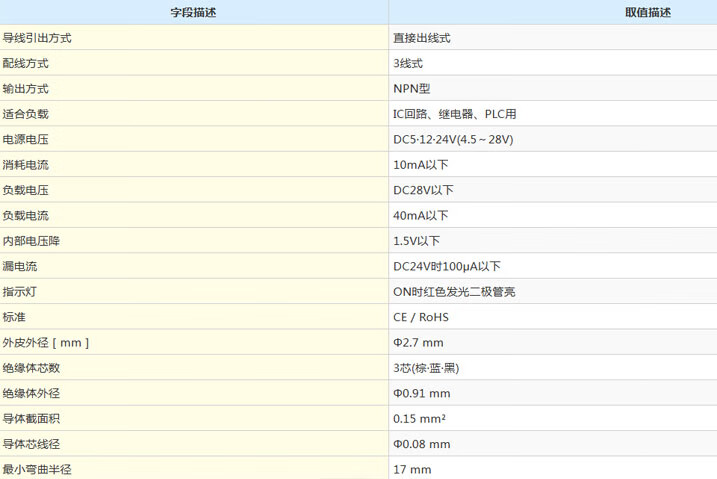This screenshot has height=479, width=717.
Task: Click the 适合负载 field label
Action: pyautogui.click(x=26, y=114)
